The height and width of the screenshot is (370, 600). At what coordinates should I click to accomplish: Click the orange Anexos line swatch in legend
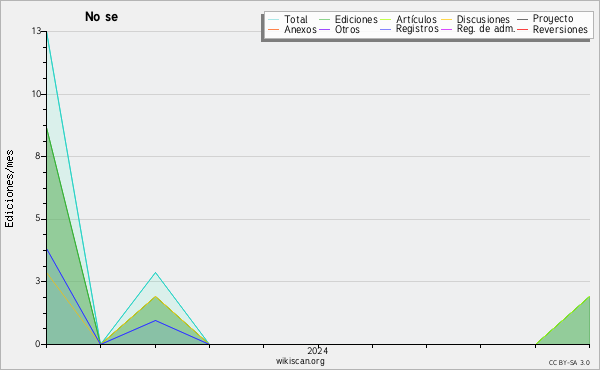(274, 29)
